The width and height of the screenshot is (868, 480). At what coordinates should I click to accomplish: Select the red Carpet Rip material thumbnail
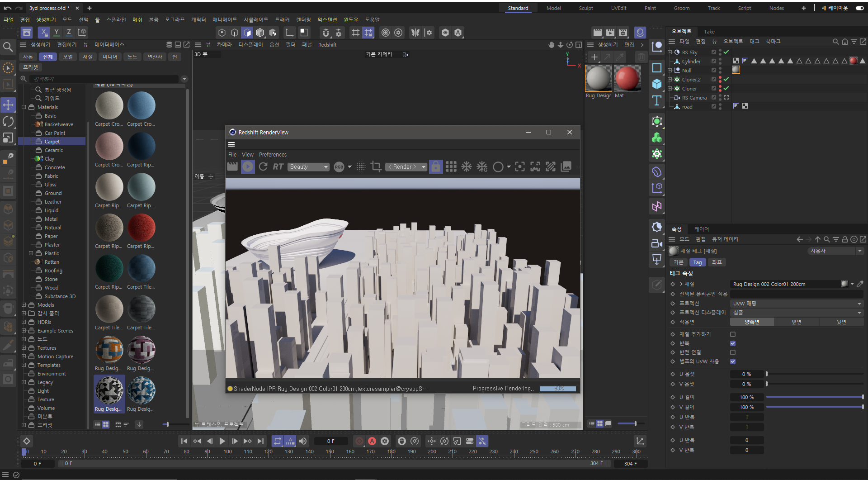coord(142,228)
